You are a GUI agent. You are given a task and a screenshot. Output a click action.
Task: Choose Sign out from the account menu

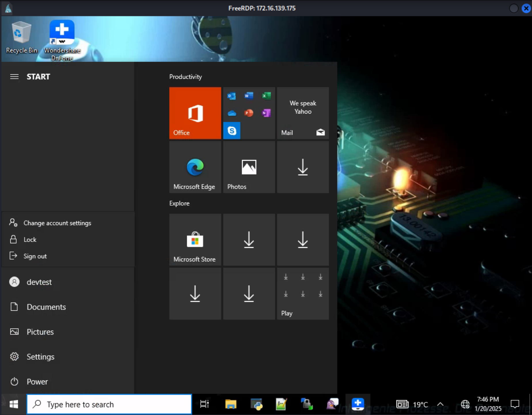pyautogui.click(x=68, y=256)
